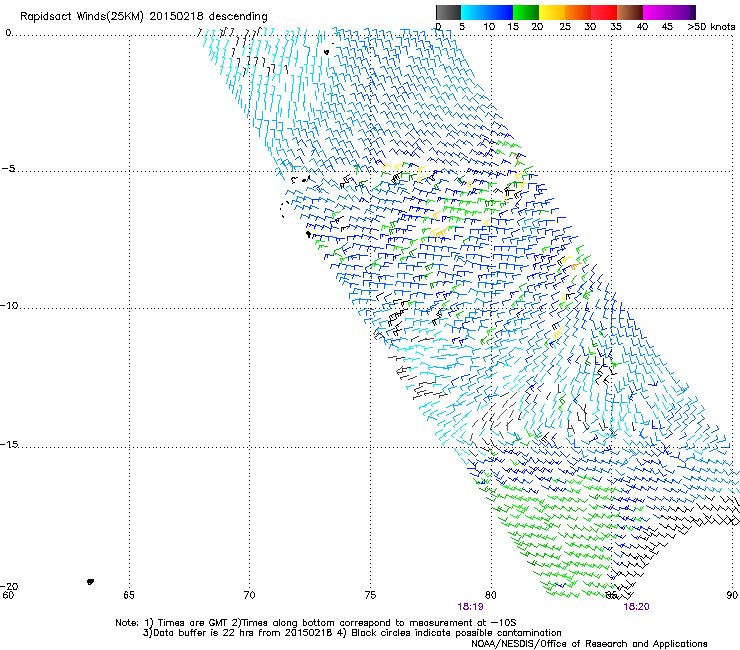Click the '-20' latitude axis label
The width and height of the screenshot is (740, 650).
[9, 586]
